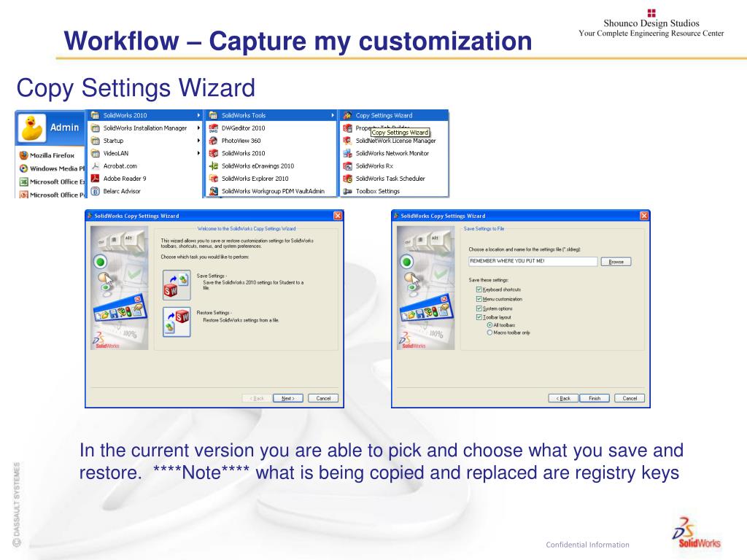
Task: Launch Belarc Advisor icon
Action: (96, 191)
